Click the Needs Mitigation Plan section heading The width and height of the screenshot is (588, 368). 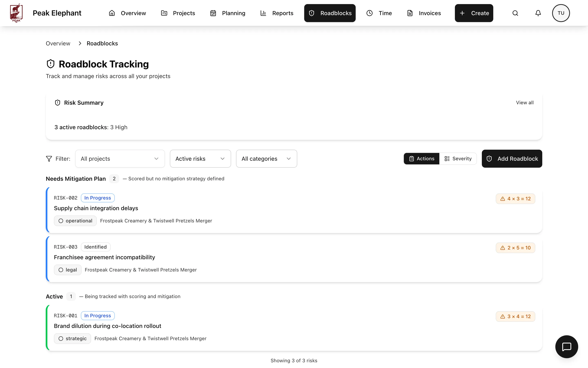click(76, 179)
